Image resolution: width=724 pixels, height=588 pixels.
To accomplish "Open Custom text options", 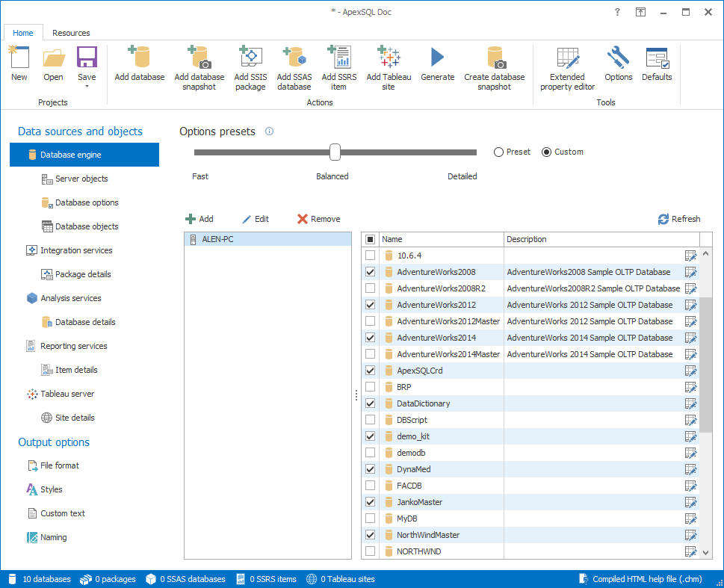I will [56, 513].
